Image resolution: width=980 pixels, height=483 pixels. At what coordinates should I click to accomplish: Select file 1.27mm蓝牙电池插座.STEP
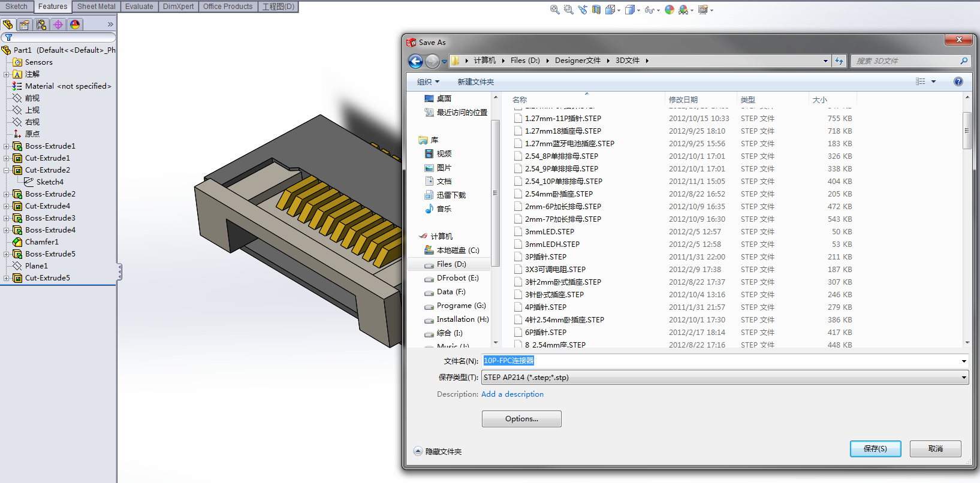[x=569, y=144]
